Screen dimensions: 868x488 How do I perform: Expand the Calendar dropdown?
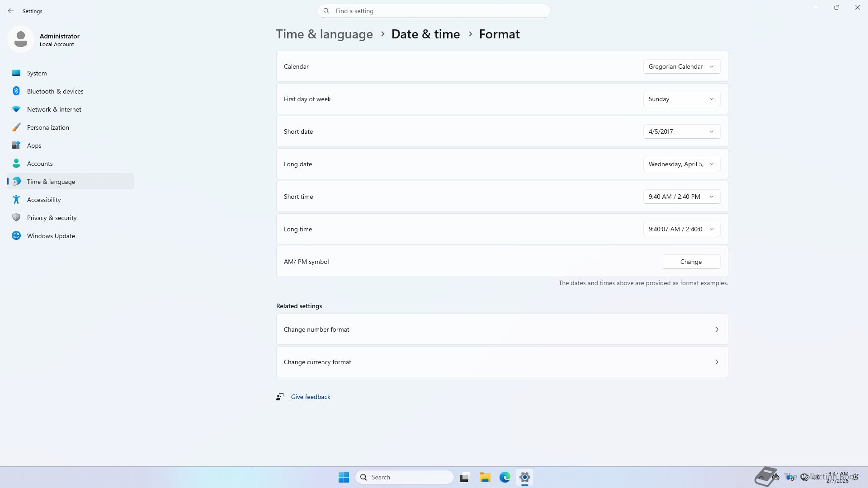(x=681, y=66)
